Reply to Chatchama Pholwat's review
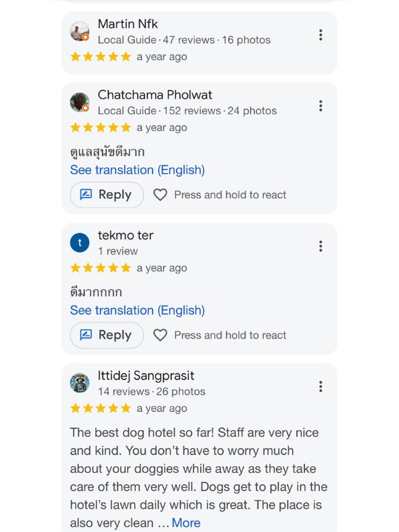 pos(106,195)
